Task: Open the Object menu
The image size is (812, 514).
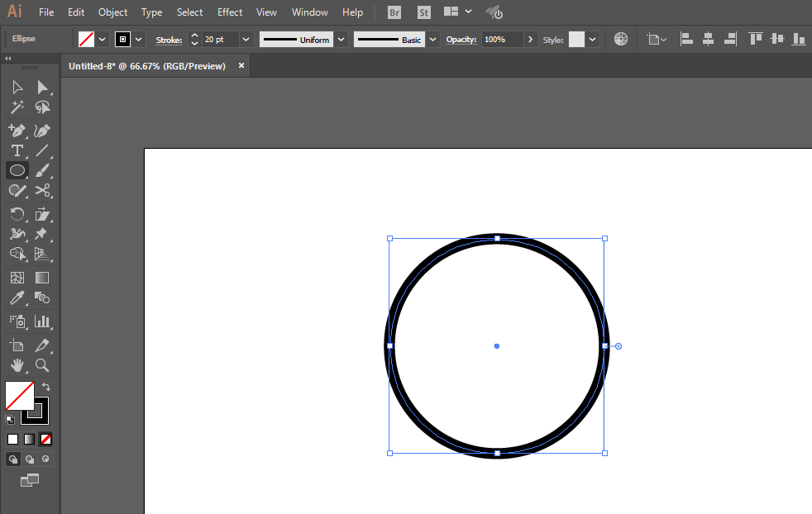Action: [x=113, y=12]
